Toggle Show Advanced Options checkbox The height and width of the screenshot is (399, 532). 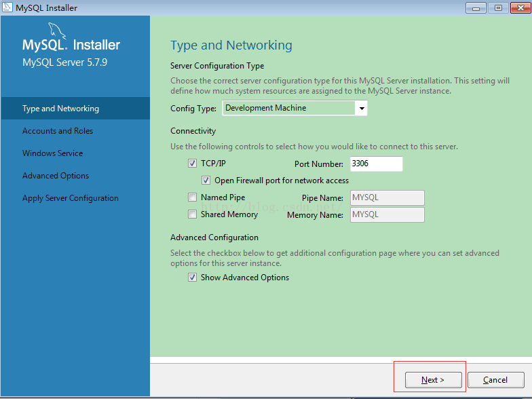[193, 277]
